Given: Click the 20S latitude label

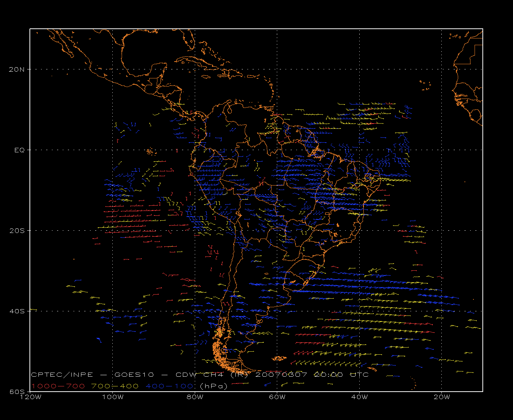Looking at the screenshot, I should tap(17, 230).
